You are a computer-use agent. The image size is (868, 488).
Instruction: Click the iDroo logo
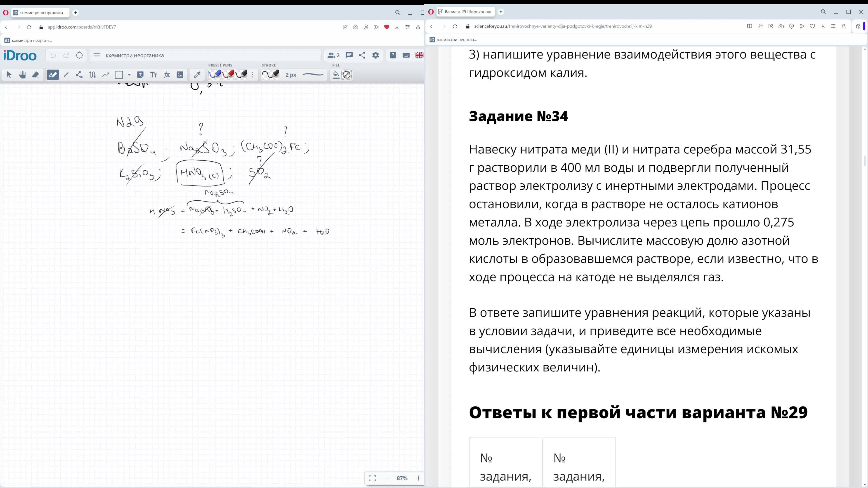19,55
